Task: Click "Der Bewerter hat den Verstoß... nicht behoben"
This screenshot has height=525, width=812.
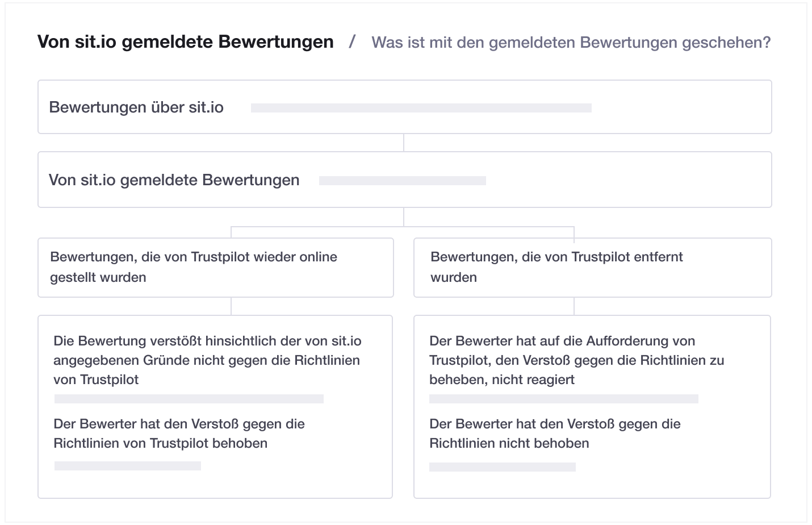Action: (555, 434)
